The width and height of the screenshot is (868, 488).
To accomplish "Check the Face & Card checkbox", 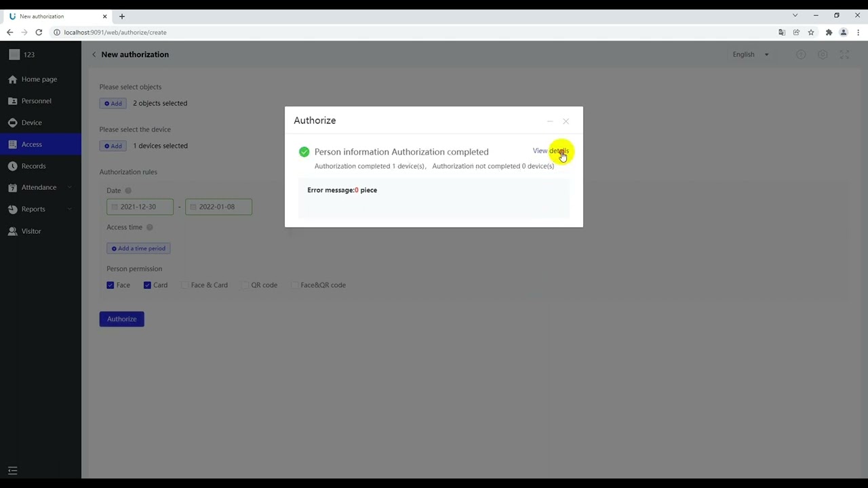I will (x=184, y=285).
